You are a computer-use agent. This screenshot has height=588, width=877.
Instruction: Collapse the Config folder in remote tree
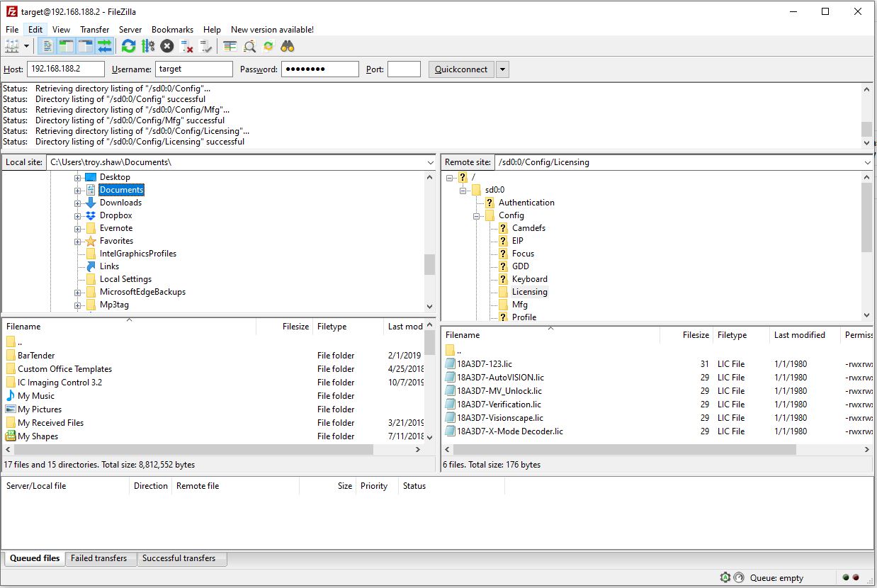click(477, 215)
